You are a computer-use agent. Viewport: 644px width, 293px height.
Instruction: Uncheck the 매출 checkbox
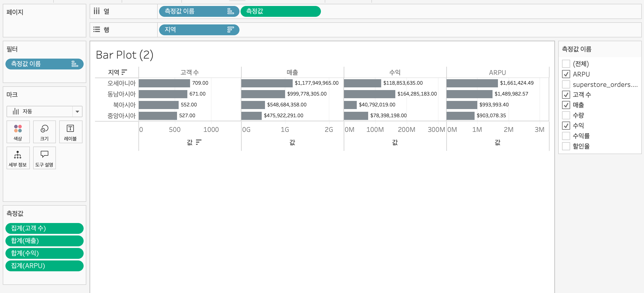pyautogui.click(x=566, y=105)
